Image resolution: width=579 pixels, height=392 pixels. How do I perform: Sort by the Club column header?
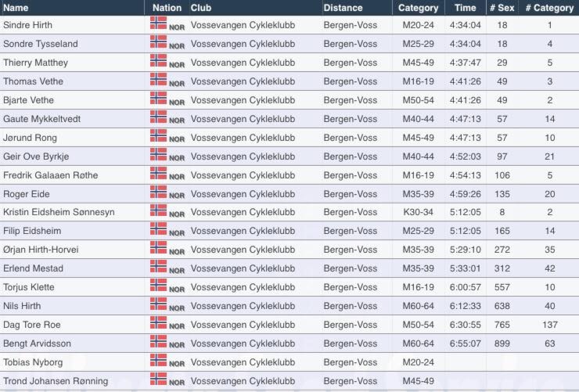(201, 8)
